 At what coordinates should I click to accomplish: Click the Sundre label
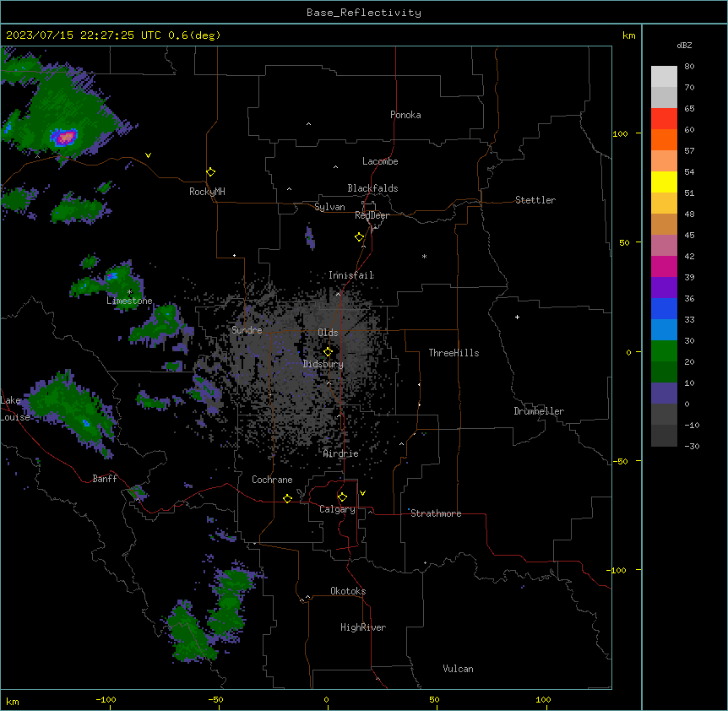[x=247, y=330]
